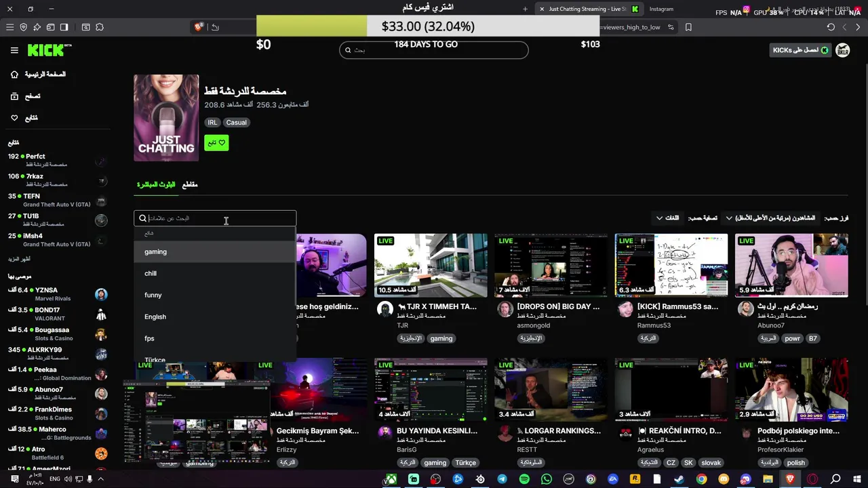Open TEFN in followed channels

(58, 200)
